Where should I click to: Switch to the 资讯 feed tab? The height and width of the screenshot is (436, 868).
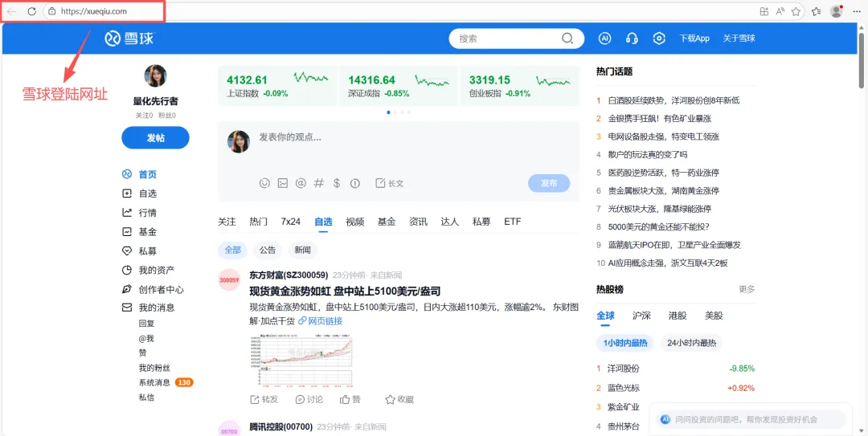pos(419,222)
